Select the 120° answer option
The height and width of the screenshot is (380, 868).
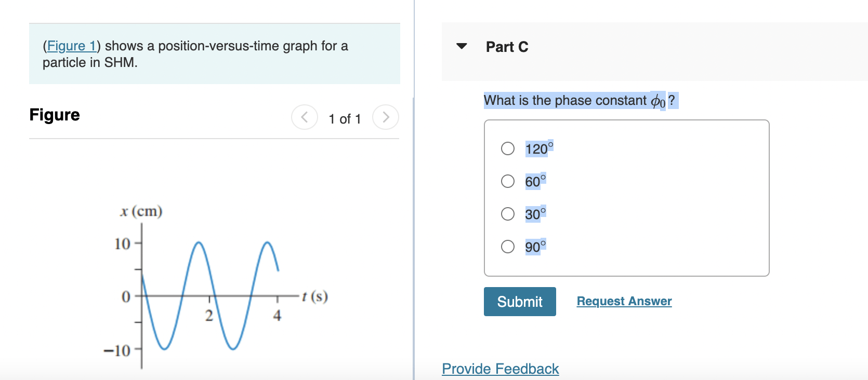[x=508, y=148]
